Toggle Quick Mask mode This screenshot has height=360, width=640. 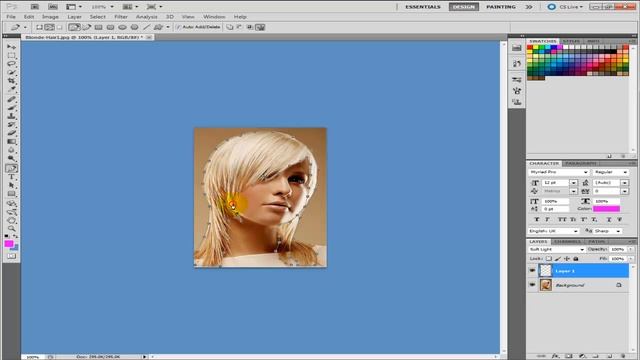point(11,256)
